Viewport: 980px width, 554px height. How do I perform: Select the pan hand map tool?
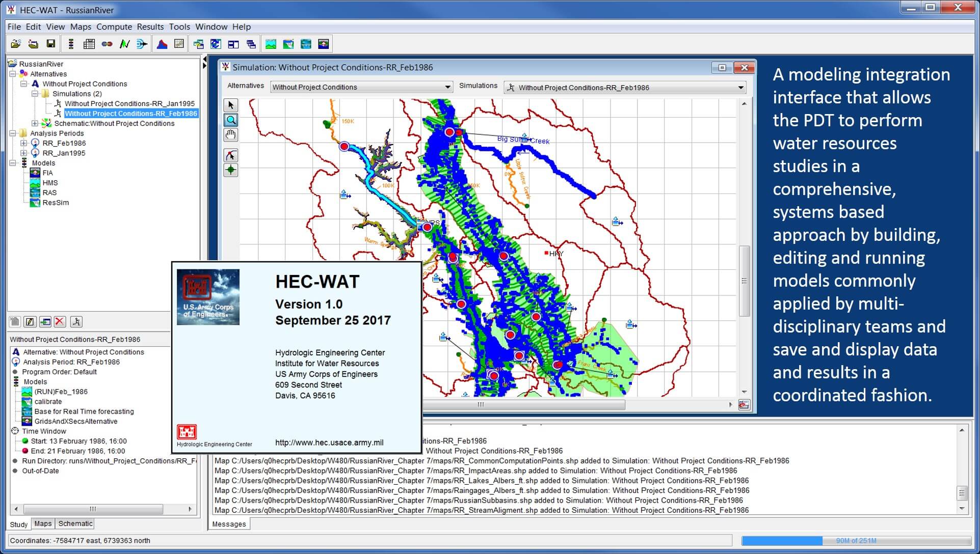pos(231,135)
